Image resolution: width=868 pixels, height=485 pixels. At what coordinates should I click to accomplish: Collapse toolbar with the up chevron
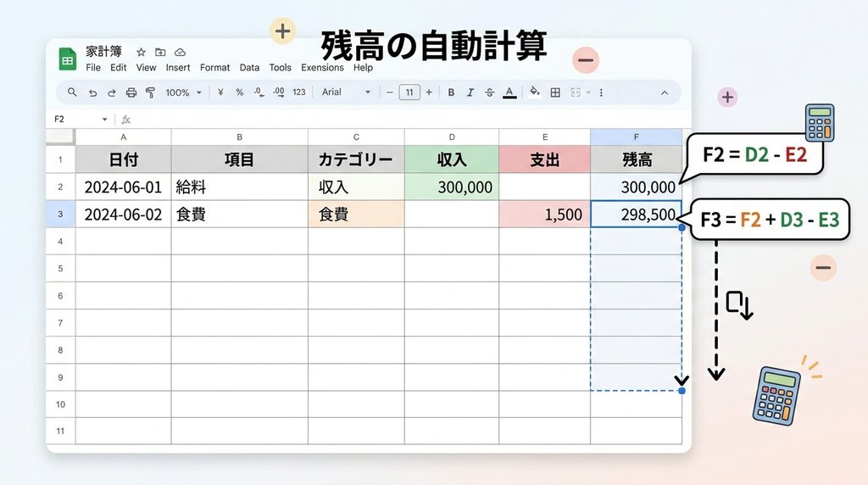click(x=665, y=92)
